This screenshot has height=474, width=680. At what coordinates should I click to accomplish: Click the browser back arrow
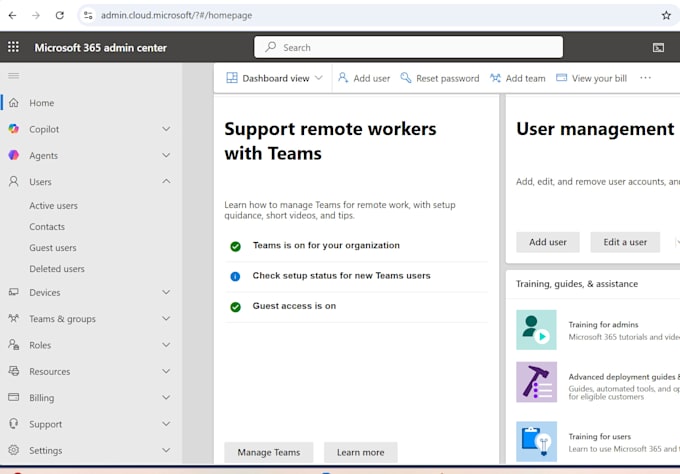(12, 15)
